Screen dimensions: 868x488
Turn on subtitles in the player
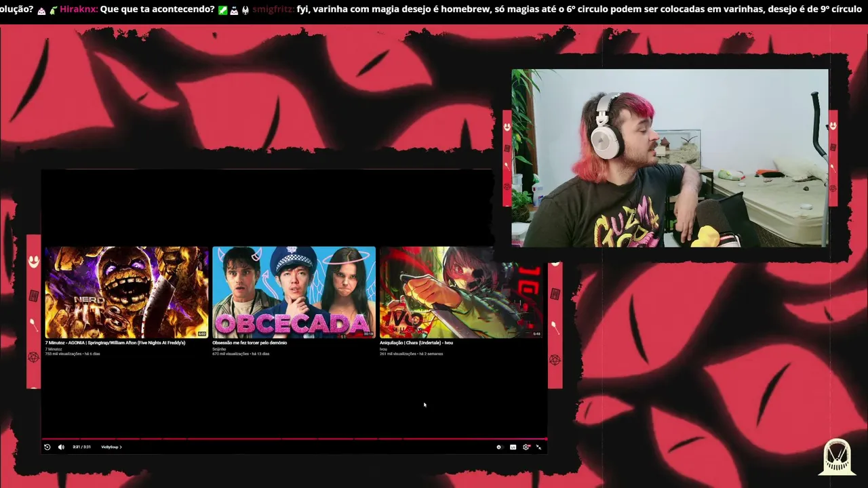513,447
